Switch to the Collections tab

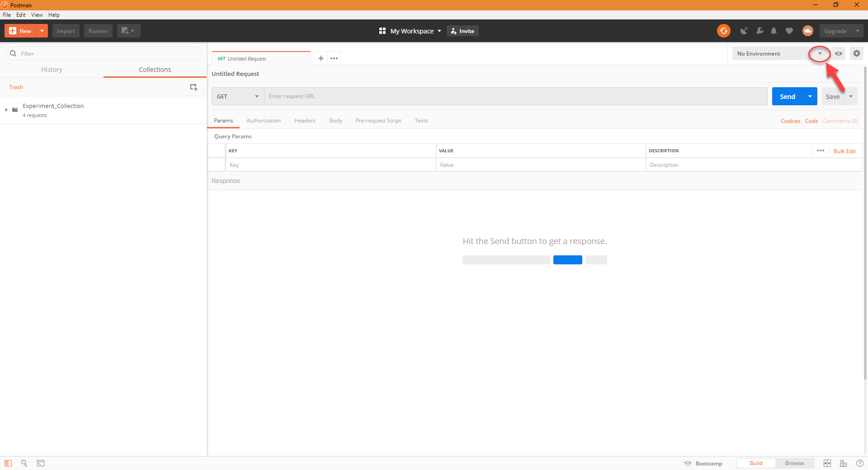155,70
